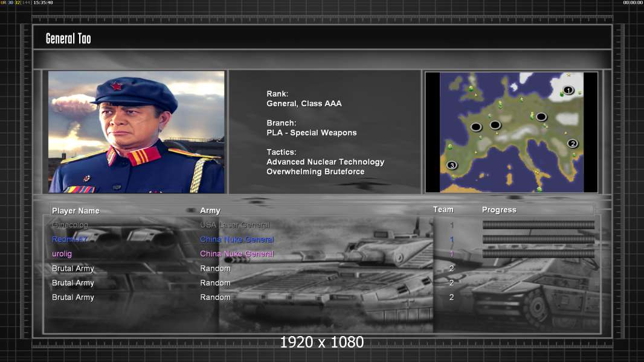The image size is (644, 362).
Task: Click "General, Class AAA" text
Action: pos(304,104)
